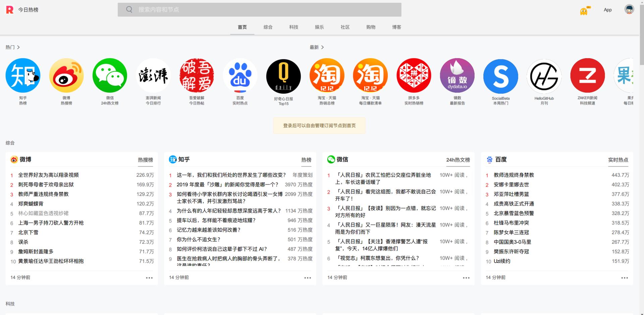This screenshot has width=644, height=315.
Task: Select the 澎湃新闻今日排行 icon
Action: tap(153, 75)
